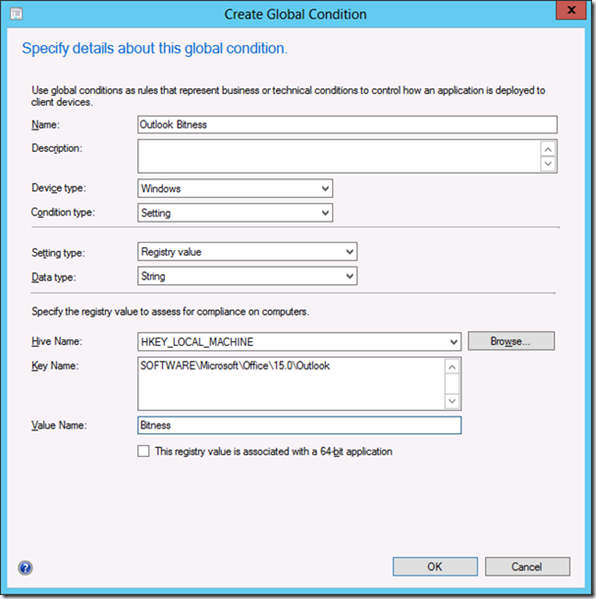The height and width of the screenshot is (599, 596).
Task: Click the Description scroll up arrow
Action: 548,149
